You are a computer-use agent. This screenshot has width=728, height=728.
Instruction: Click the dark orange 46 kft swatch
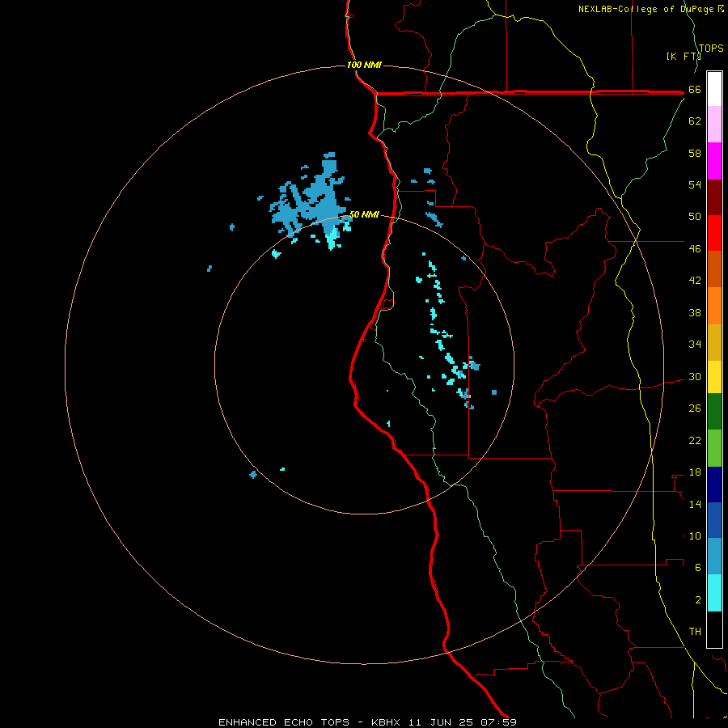coord(714,269)
